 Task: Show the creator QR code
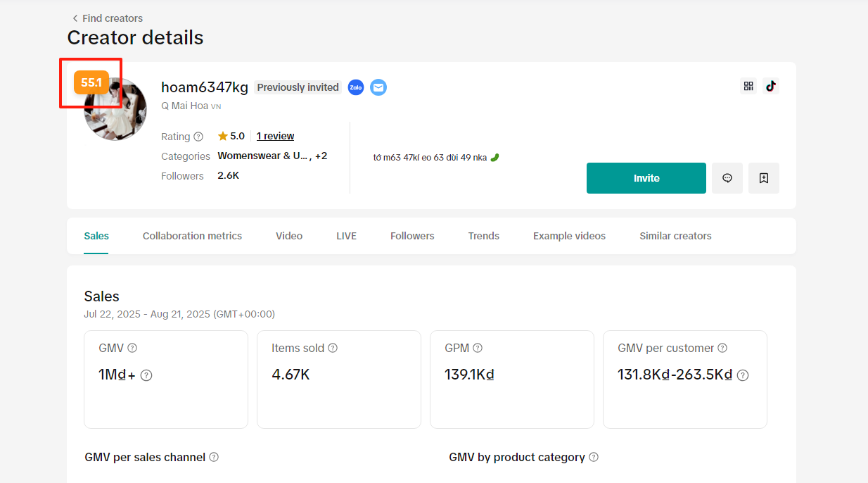[x=748, y=86]
